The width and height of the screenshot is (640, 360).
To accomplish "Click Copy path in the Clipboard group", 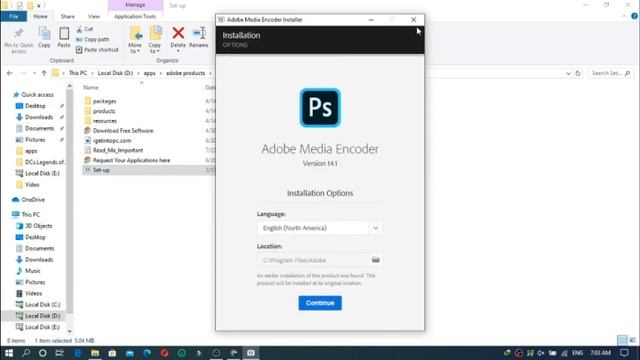I will point(93,39).
